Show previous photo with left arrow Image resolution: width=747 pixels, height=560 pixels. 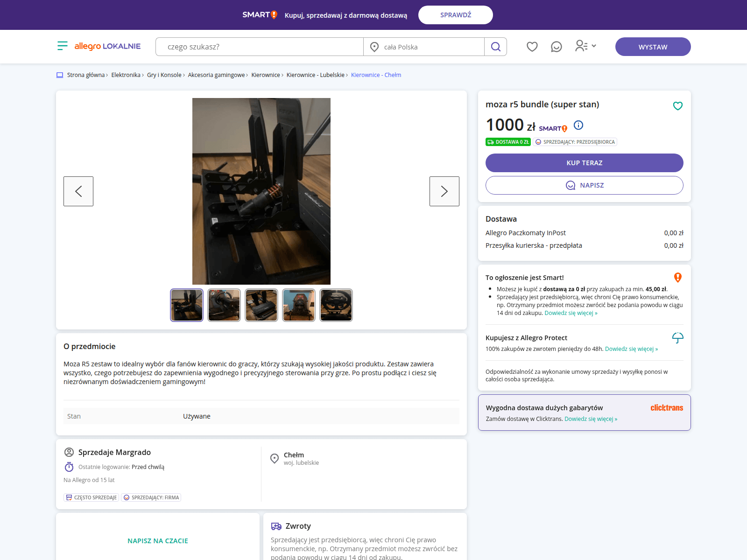(78, 191)
